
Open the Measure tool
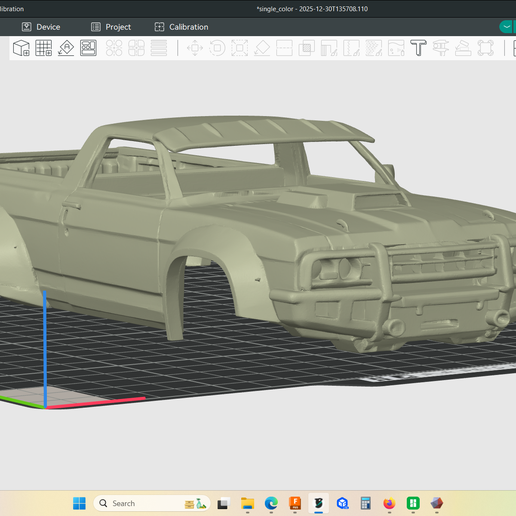[441, 48]
